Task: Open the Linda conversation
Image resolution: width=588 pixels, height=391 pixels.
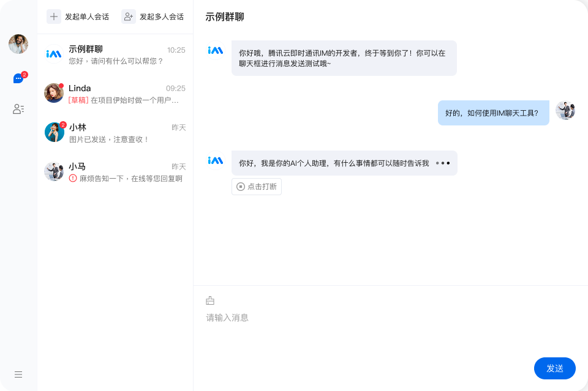Action: pos(115,93)
